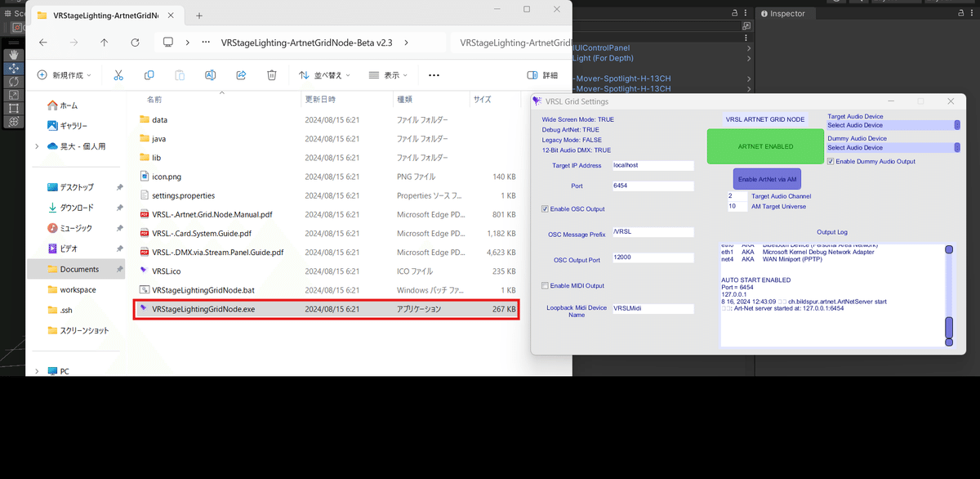Select VRSL.-.Card.System.Guide.pdf file
This screenshot has height=479, width=980.
pos(326,233)
